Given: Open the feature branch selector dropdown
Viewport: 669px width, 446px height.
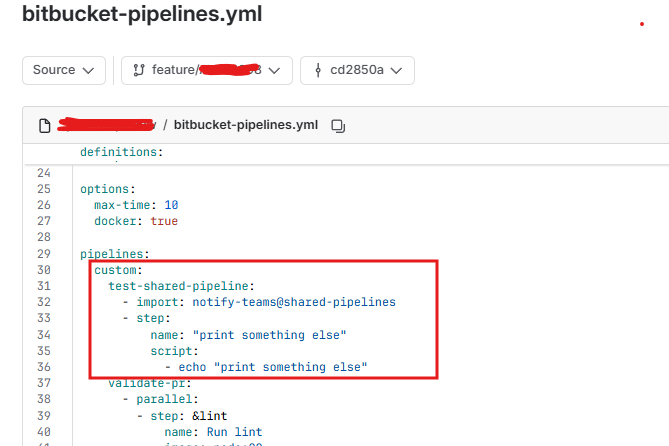Looking at the screenshot, I should (207, 70).
